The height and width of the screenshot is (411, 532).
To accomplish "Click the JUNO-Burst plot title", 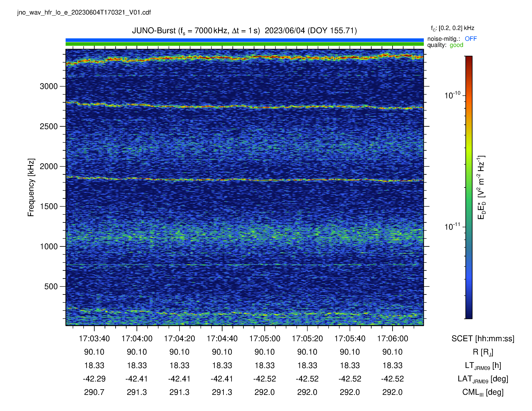I will click(244, 31).
